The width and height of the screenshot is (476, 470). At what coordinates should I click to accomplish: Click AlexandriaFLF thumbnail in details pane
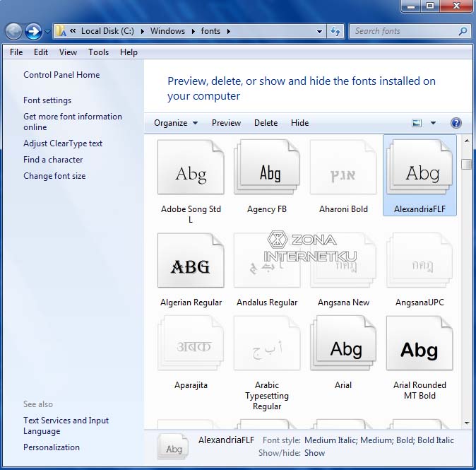point(173,446)
